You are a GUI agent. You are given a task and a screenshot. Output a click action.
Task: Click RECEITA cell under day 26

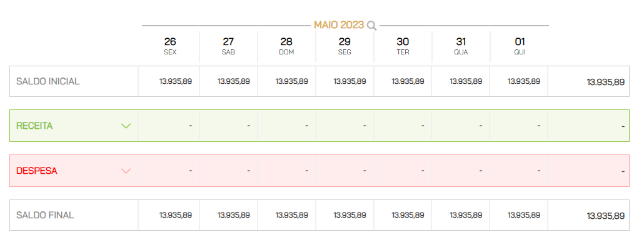169,126
